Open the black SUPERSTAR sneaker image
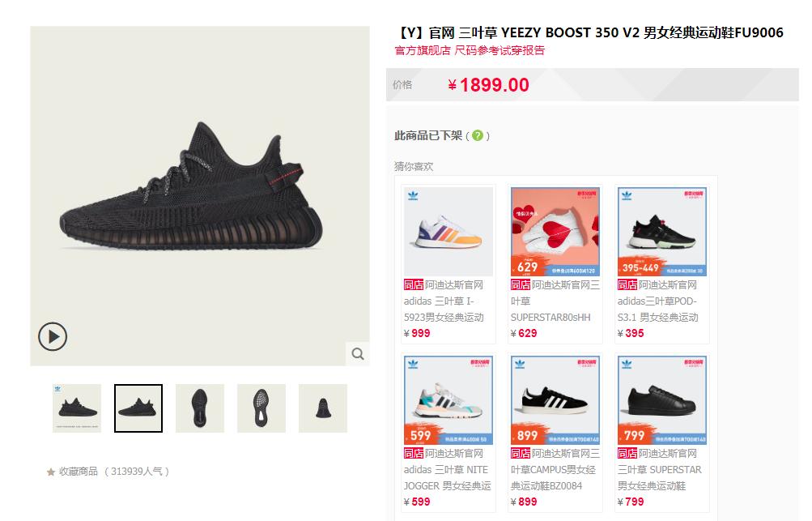812x521 pixels. point(661,400)
